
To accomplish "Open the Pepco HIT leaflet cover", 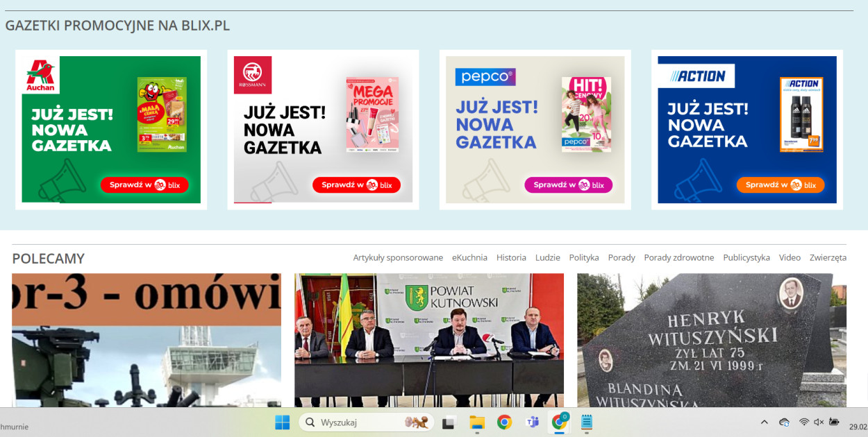I will [586, 114].
